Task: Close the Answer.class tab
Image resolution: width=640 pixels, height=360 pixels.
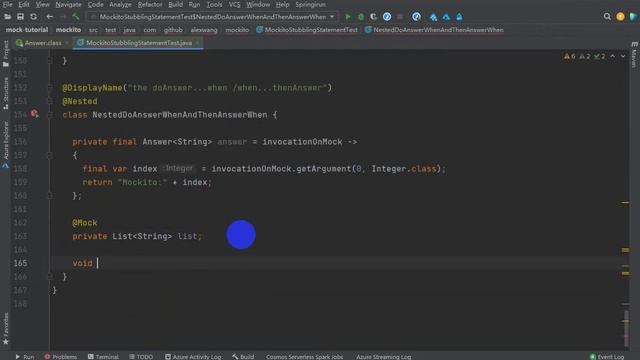Action: point(67,43)
